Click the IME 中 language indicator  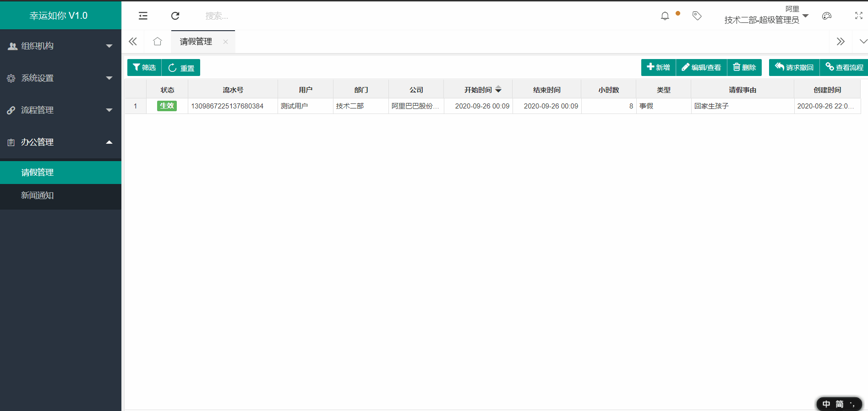826,404
